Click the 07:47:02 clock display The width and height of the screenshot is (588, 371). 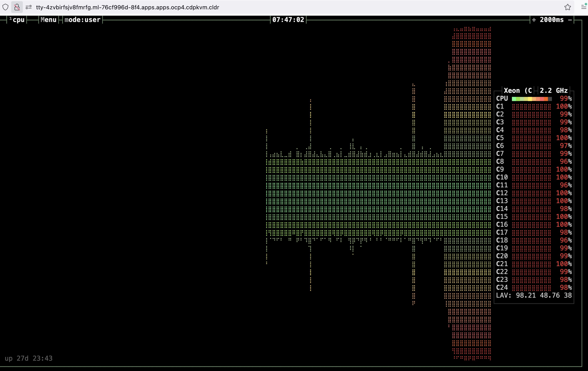tap(288, 20)
